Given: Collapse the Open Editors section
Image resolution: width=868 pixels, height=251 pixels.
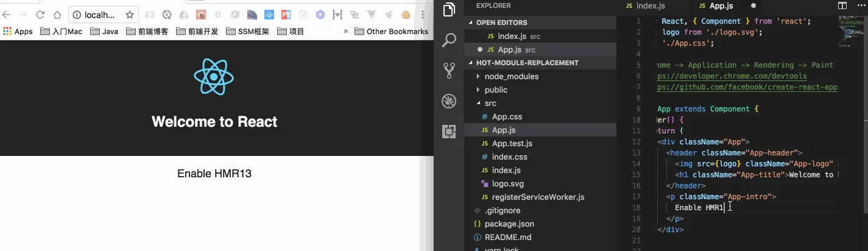Looking at the screenshot, I should tap(540, 23).
